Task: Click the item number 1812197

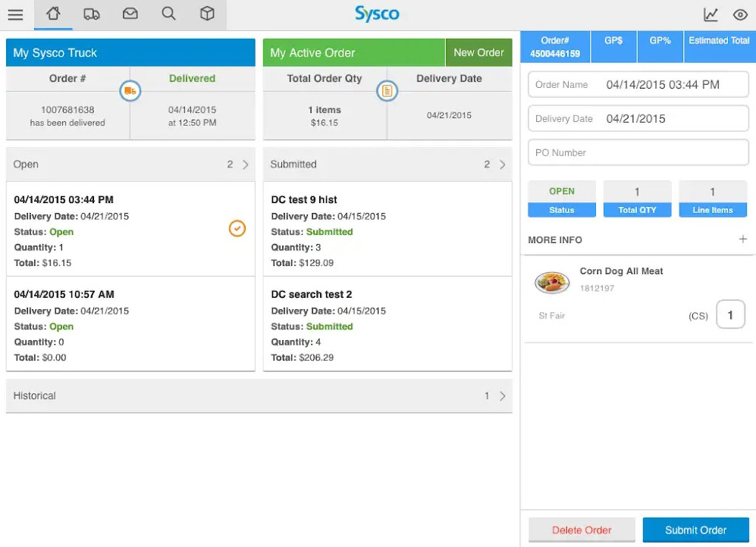Action: (597, 289)
